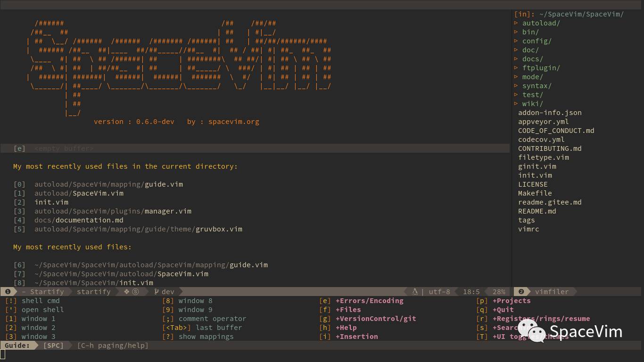Click the diamond icon in the statusline
Image resolution: width=644 pixels, height=362 pixels.
(127, 292)
